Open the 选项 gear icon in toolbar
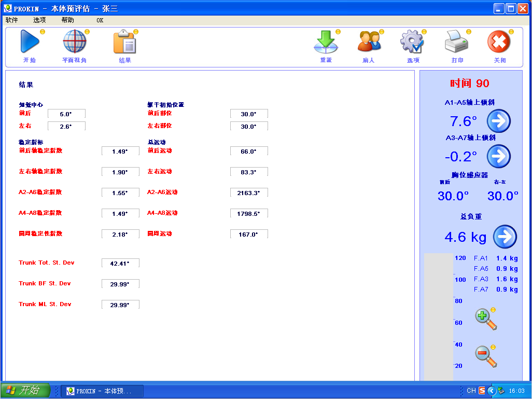 pos(412,42)
